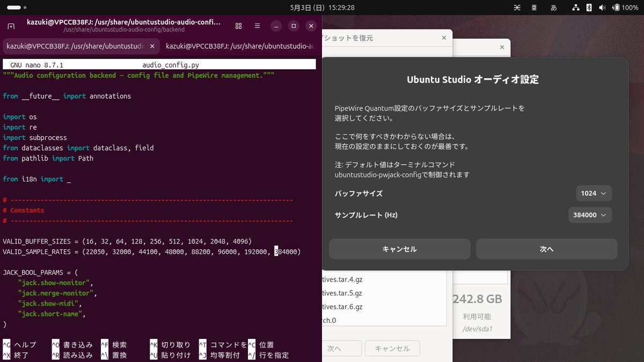Click the VALID_SAMPLE_RATES line in nano

[152, 252]
